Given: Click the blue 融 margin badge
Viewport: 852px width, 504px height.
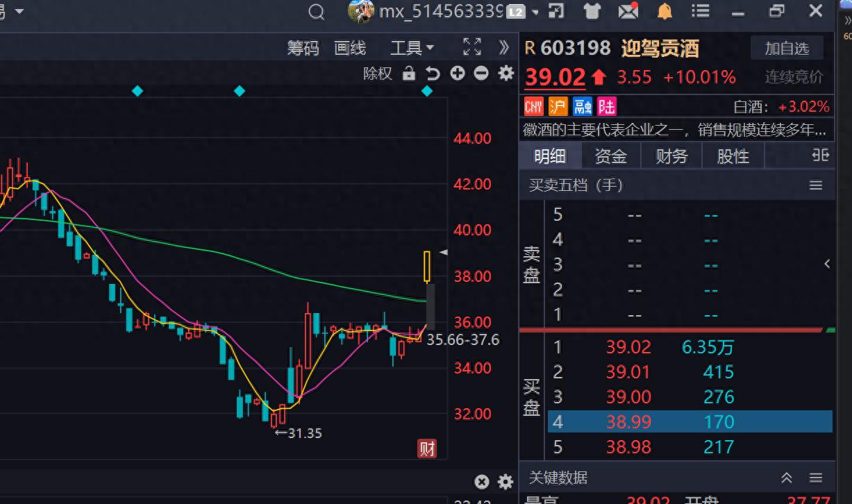Looking at the screenshot, I should point(583,106).
